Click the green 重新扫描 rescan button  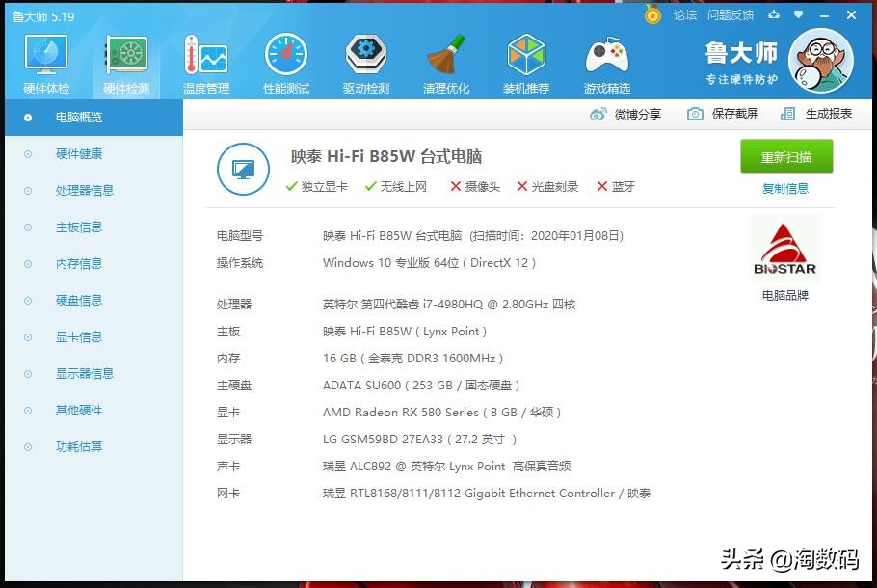click(785, 156)
